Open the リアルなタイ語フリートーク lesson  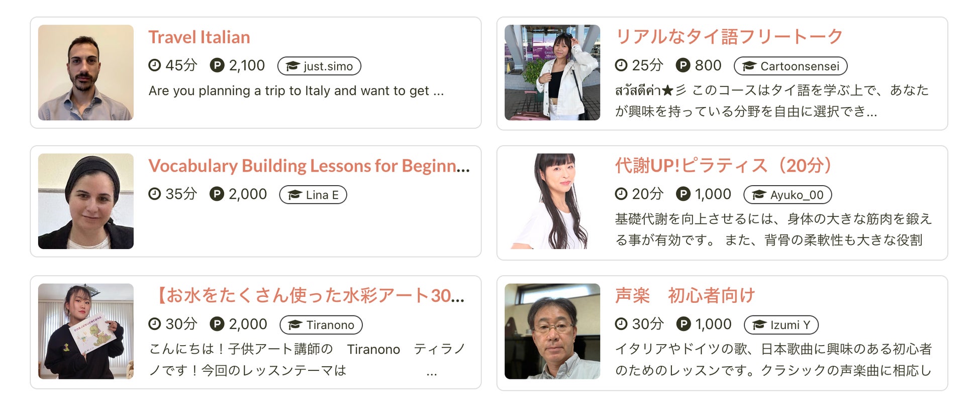point(729,37)
